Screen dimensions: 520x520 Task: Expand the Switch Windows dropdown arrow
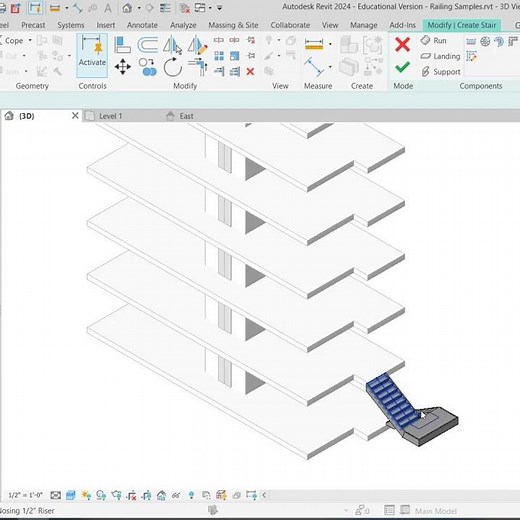pos(210,8)
